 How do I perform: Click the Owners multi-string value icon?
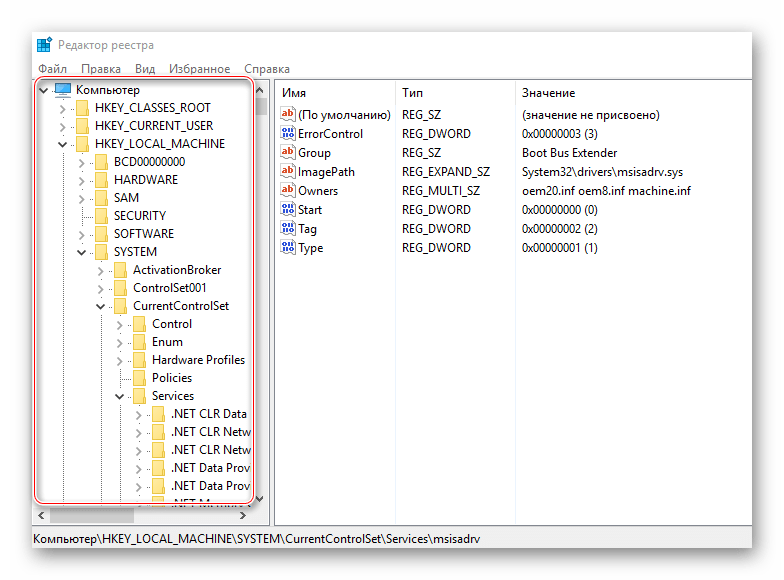pos(289,191)
